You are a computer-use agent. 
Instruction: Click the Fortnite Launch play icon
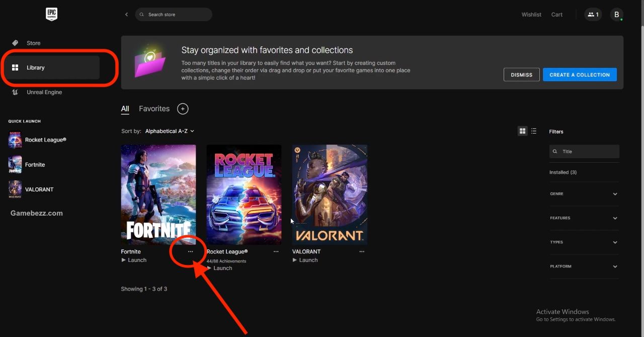(x=124, y=260)
